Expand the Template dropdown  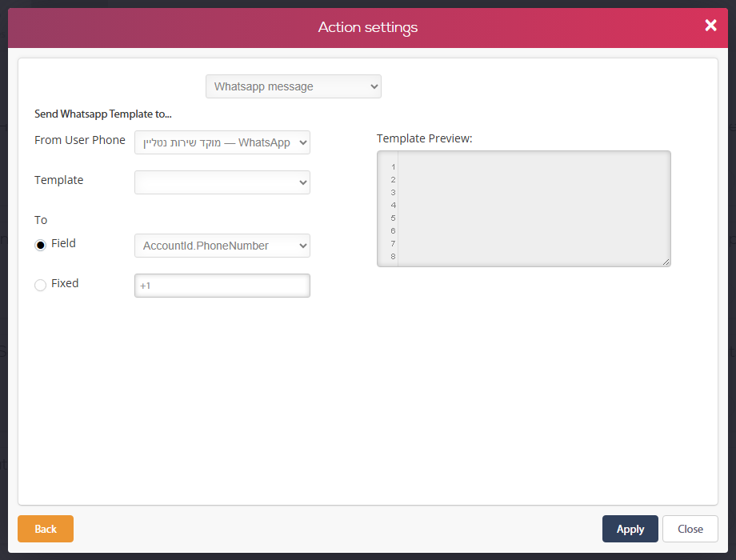click(222, 182)
